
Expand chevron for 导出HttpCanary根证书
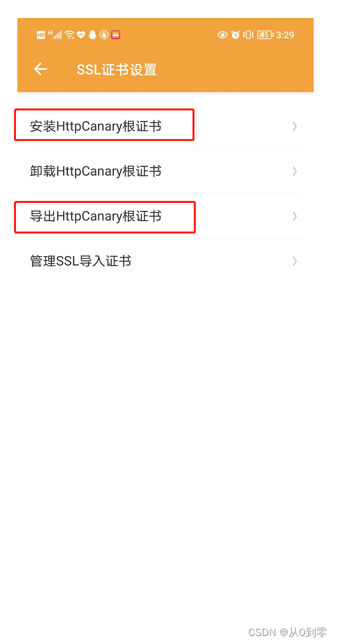[x=294, y=216]
